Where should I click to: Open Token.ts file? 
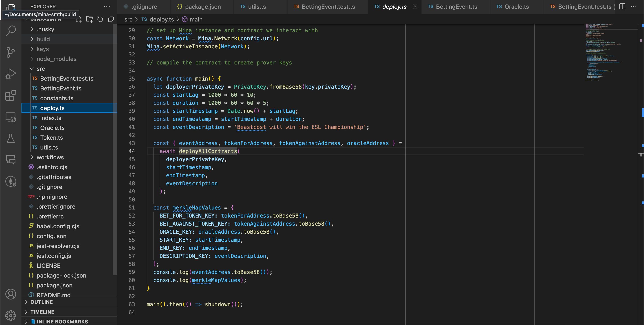(70, 138)
